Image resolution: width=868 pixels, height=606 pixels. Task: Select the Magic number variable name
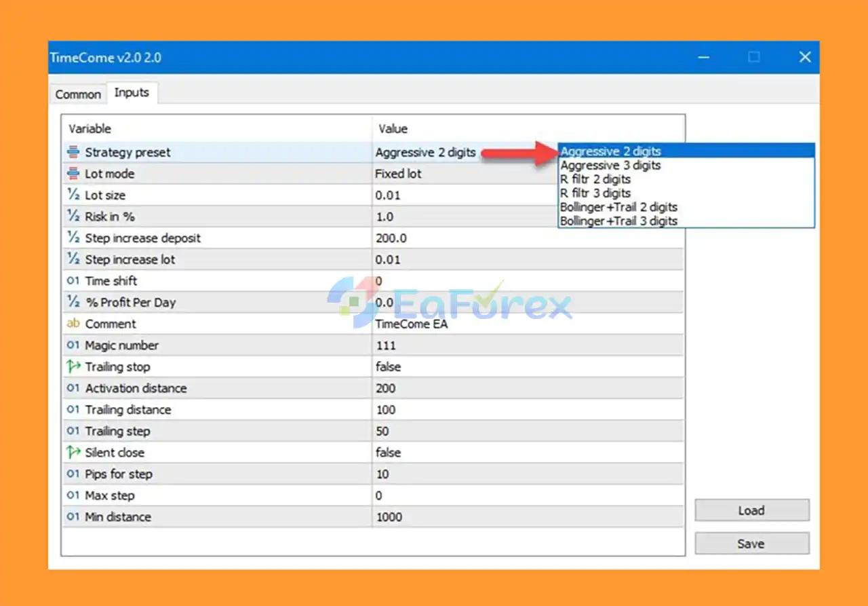coord(121,345)
